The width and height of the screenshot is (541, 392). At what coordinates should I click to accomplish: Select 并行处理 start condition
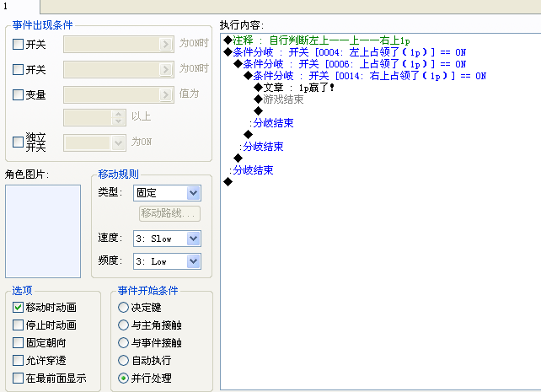coord(123,378)
